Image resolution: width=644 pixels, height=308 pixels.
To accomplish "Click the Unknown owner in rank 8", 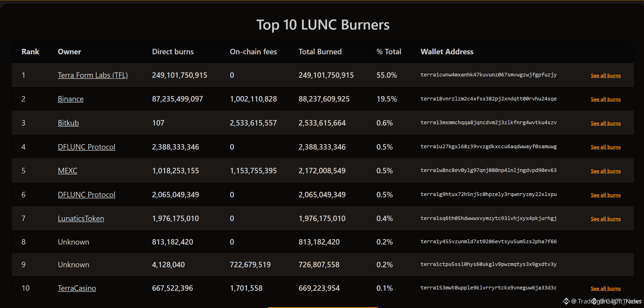I will pos(73,242).
